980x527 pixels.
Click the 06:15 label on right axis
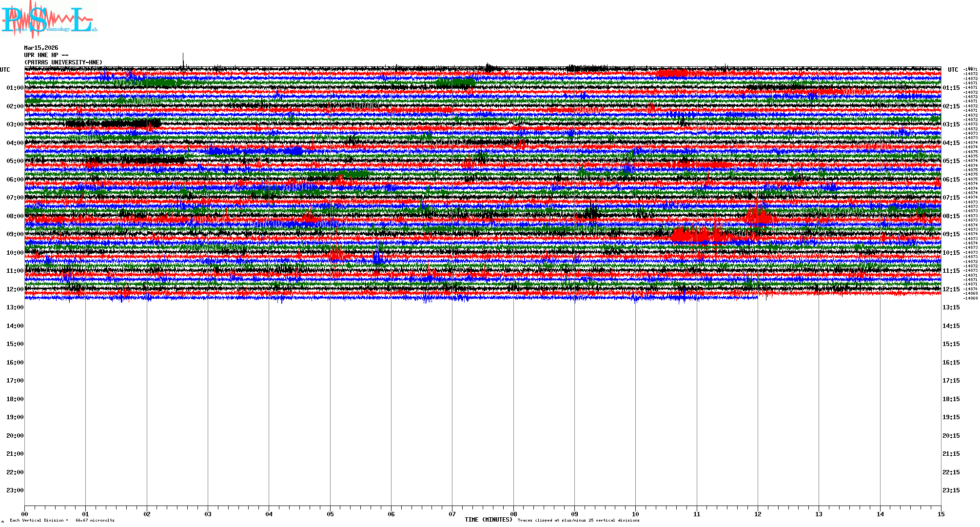[x=951, y=180]
